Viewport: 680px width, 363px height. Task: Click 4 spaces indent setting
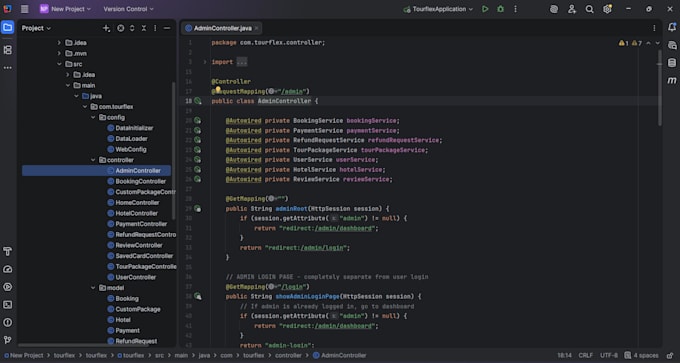tap(642, 356)
